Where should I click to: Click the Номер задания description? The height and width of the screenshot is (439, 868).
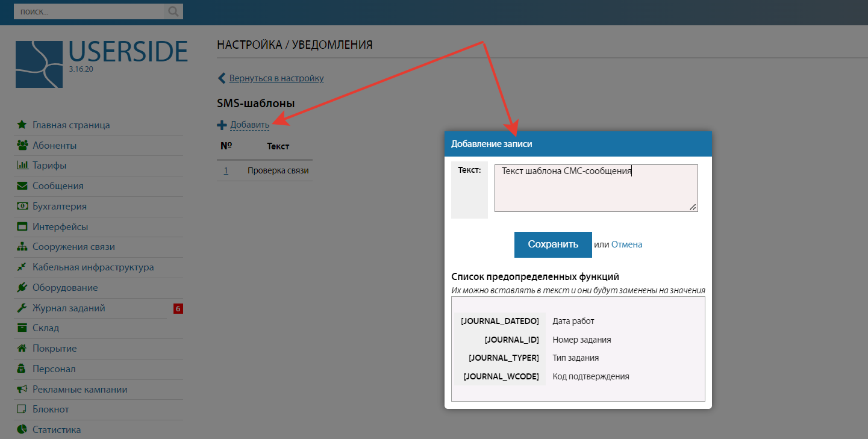pos(582,340)
